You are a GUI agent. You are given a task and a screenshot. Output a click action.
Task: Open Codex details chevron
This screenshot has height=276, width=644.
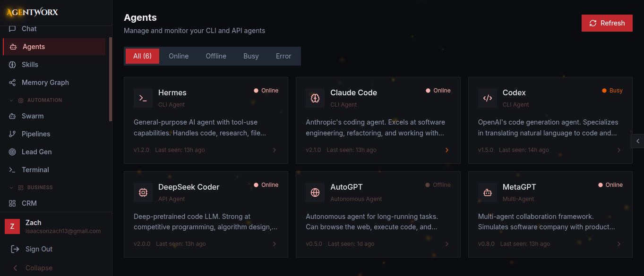click(619, 150)
